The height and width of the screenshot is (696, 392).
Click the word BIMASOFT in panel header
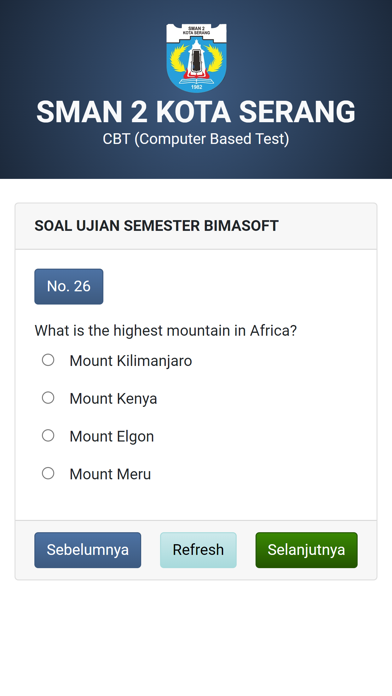[x=241, y=226]
